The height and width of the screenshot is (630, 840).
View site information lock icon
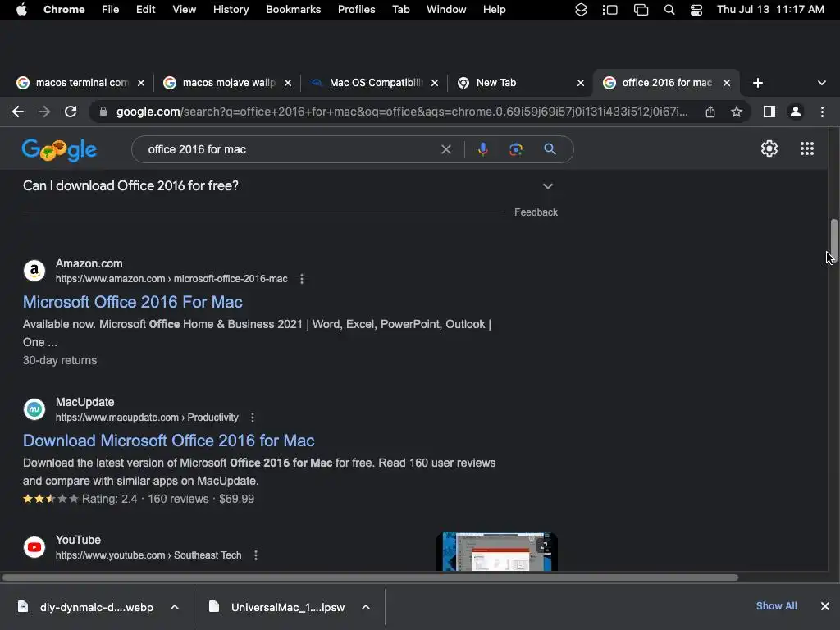click(x=103, y=112)
